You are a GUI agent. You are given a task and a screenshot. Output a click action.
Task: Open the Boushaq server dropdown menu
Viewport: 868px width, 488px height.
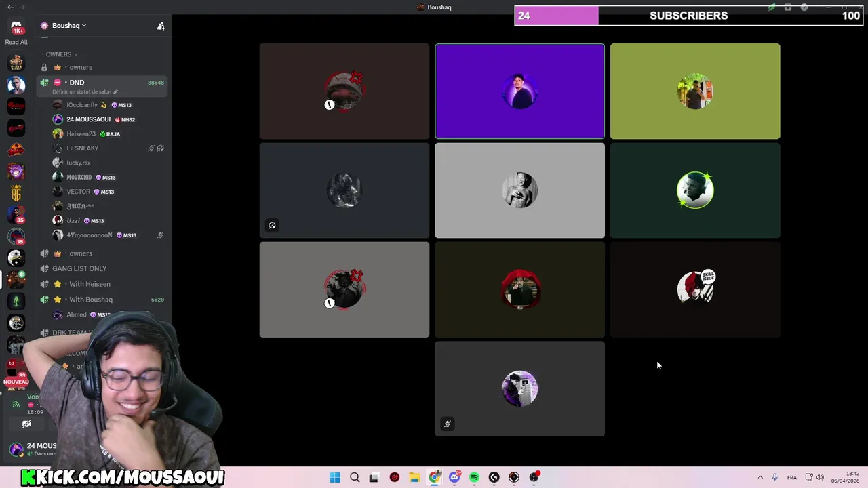coord(70,26)
